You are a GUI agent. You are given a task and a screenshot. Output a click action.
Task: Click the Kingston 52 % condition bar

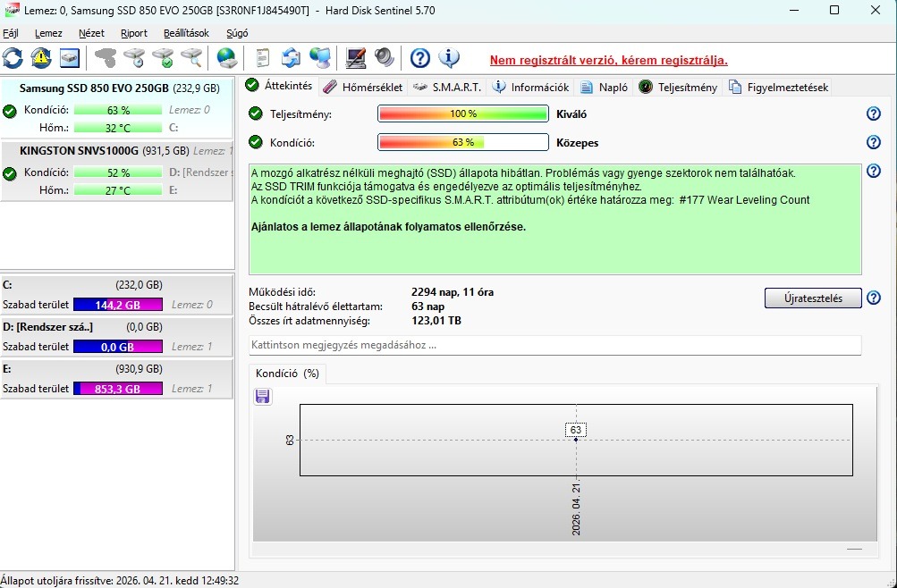pyautogui.click(x=118, y=172)
